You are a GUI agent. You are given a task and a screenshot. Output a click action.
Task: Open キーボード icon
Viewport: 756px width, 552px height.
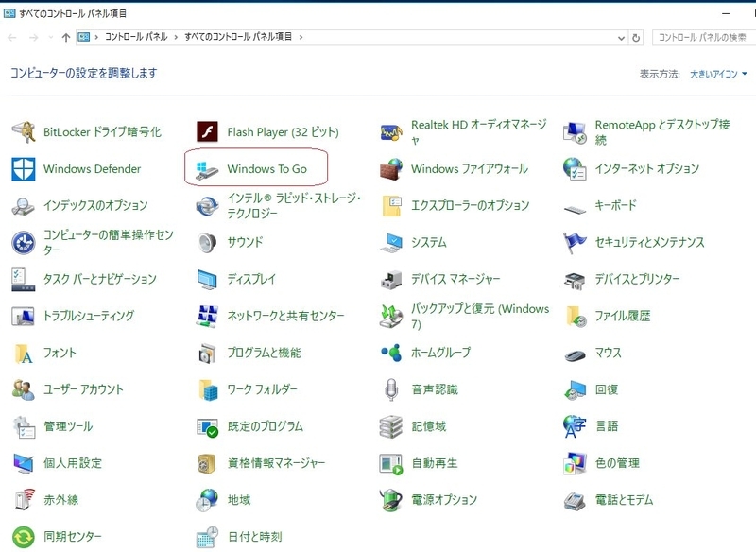point(575,209)
